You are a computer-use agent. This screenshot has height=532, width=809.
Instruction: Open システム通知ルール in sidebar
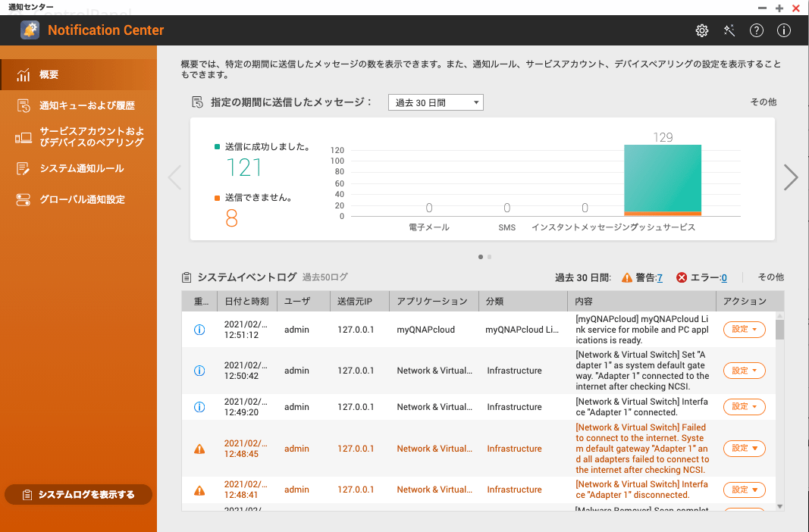[x=81, y=168]
